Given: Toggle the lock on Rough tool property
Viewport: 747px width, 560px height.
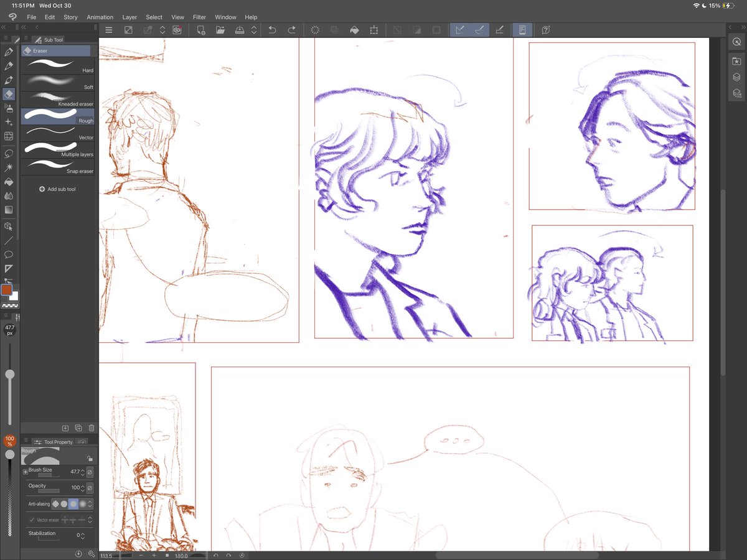Looking at the screenshot, I should 90,458.
